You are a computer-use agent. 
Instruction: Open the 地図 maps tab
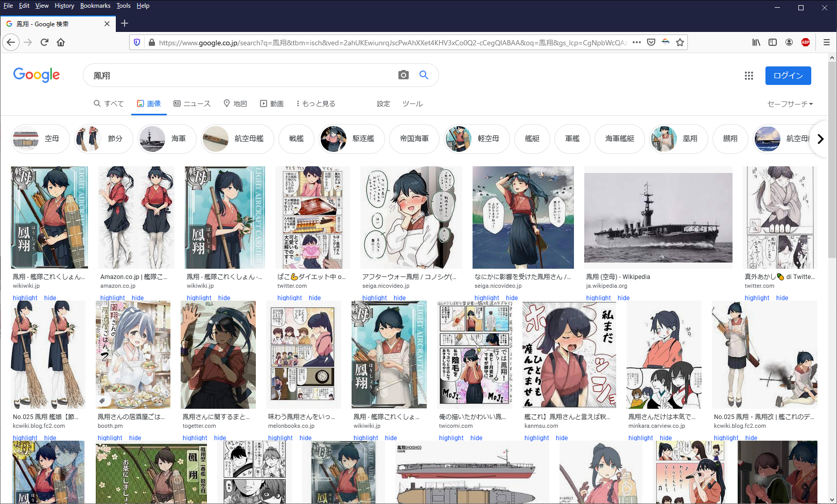(235, 103)
